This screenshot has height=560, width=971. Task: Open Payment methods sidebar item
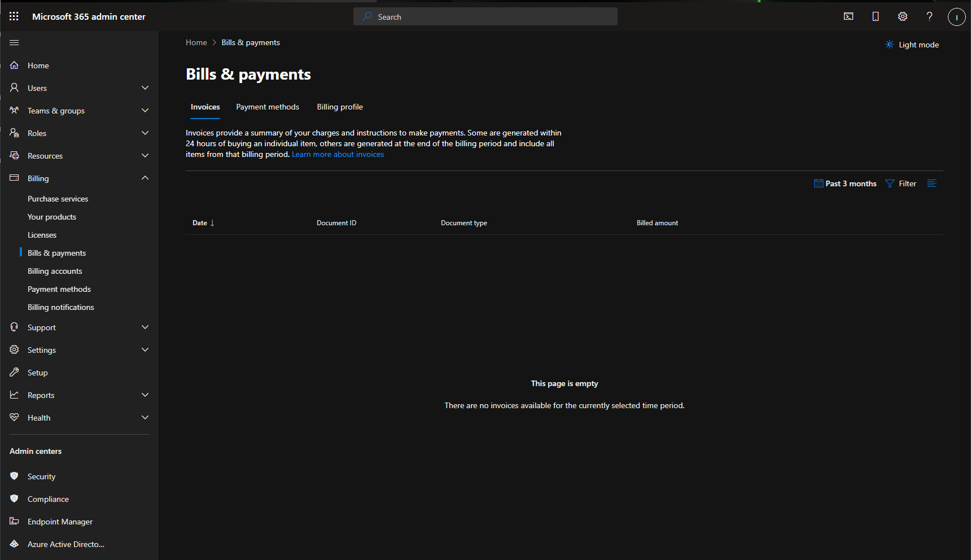click(x=59, y=289)
